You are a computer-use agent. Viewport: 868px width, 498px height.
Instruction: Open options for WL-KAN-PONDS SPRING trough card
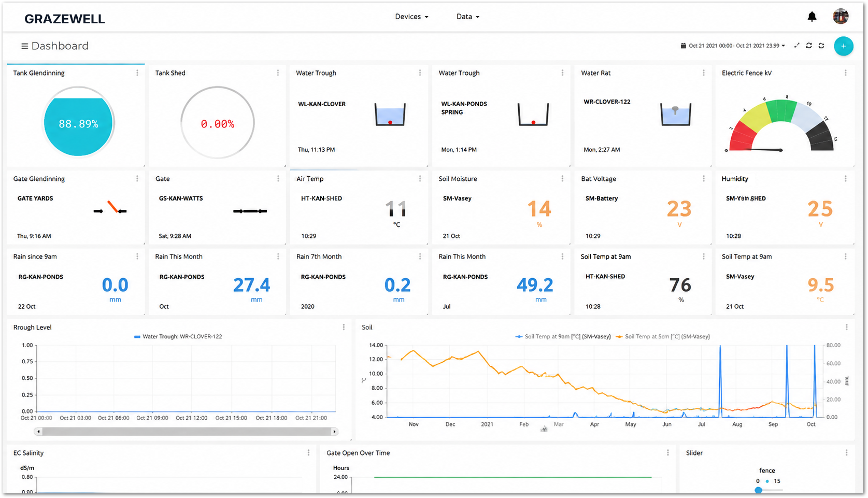coord(562,73)
